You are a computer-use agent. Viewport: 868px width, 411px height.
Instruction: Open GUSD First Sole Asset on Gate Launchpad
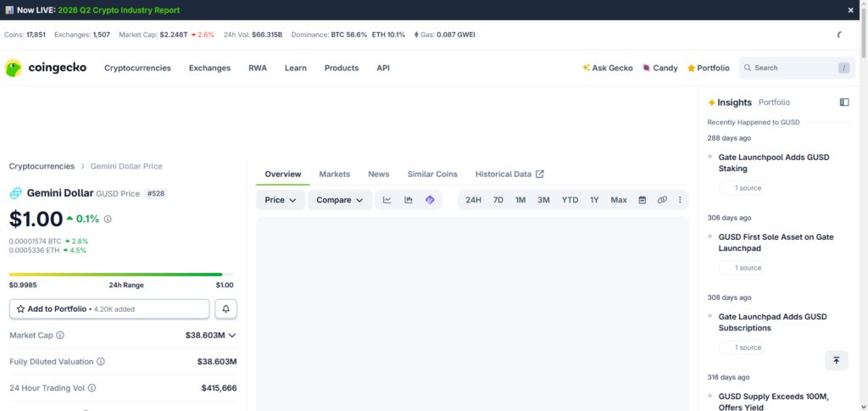point(776,242)
